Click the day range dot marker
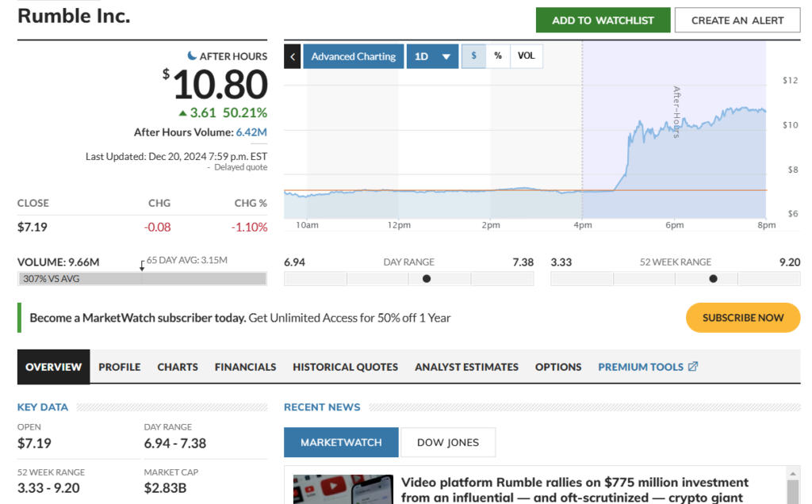812x504 pixels. [427, 279]
